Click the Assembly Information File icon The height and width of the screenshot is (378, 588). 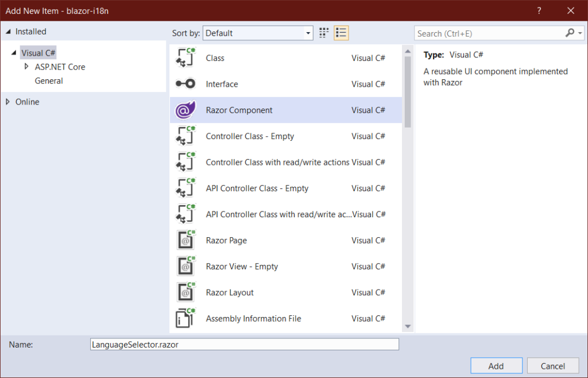(186, 318)
